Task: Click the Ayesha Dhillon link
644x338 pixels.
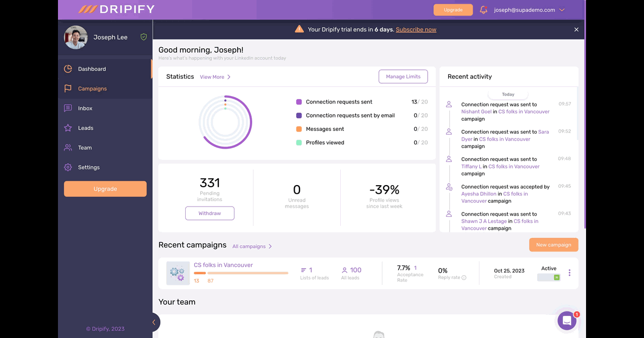Action: [x=479, y=194]
